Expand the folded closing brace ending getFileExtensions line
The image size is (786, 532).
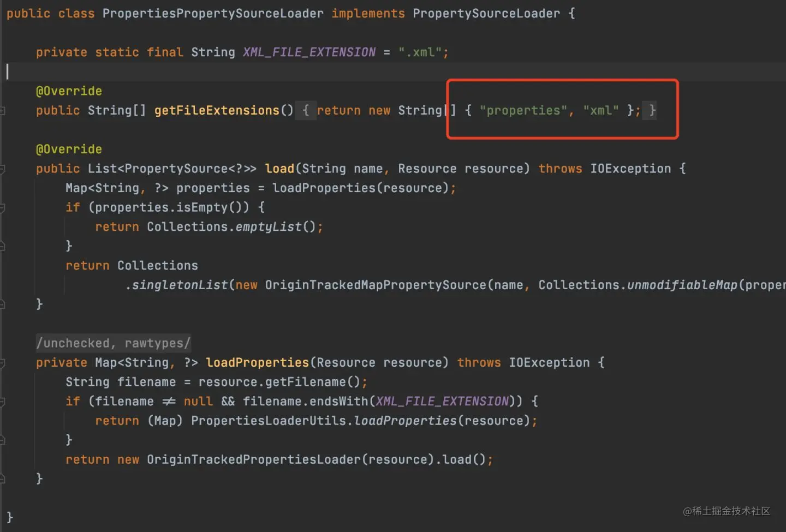651,110
